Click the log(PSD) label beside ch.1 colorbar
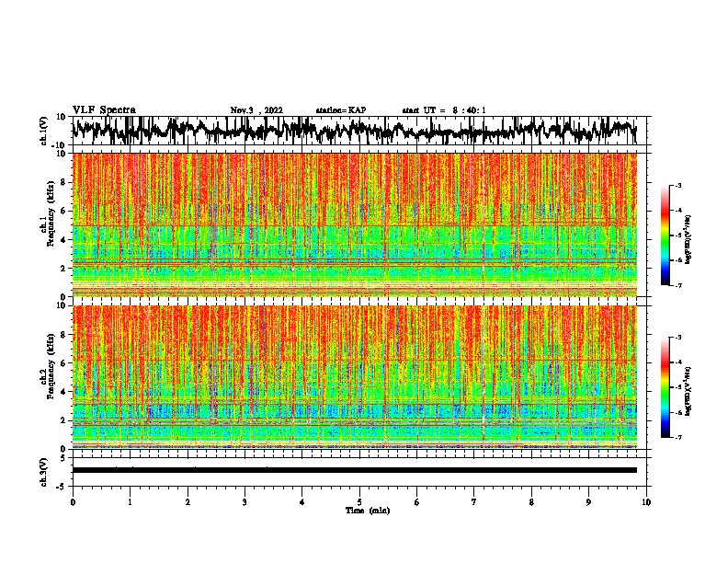The image size is (728, 563). click(x=688, y=239)
